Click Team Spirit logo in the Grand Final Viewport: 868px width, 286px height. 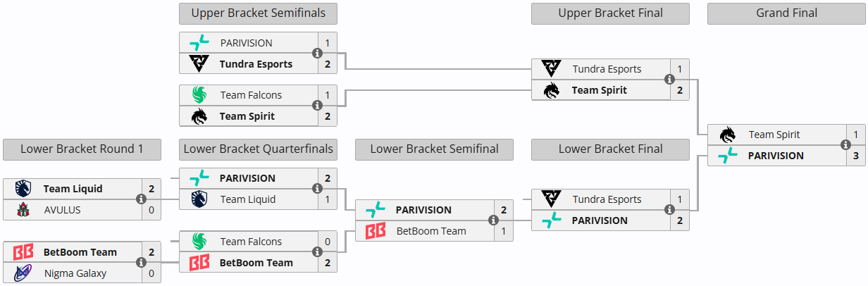(x=728, y=135)
